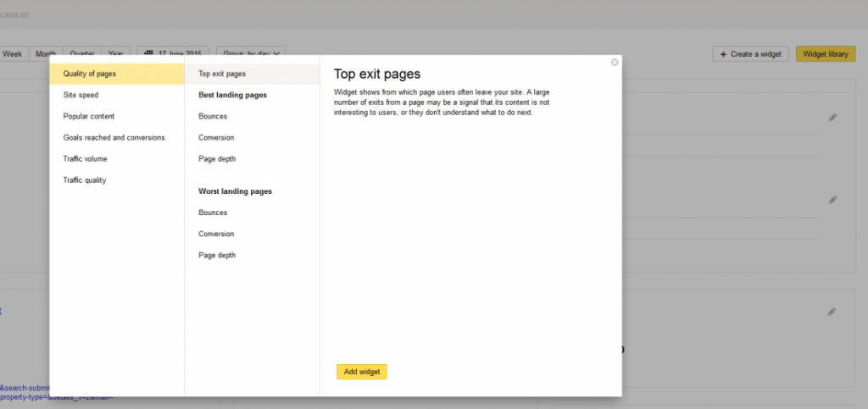Select the Site speed category
The height and width of the screenshot is (409, 868).
tap(81, 95)
